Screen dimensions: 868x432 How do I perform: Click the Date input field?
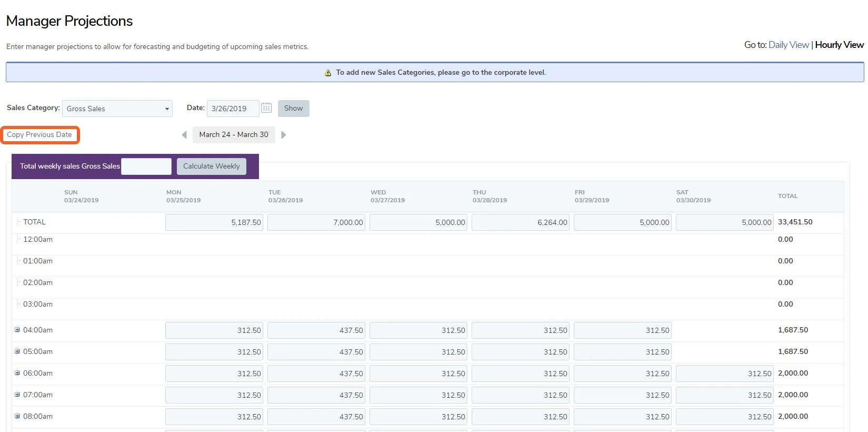[x=233, y=109]
